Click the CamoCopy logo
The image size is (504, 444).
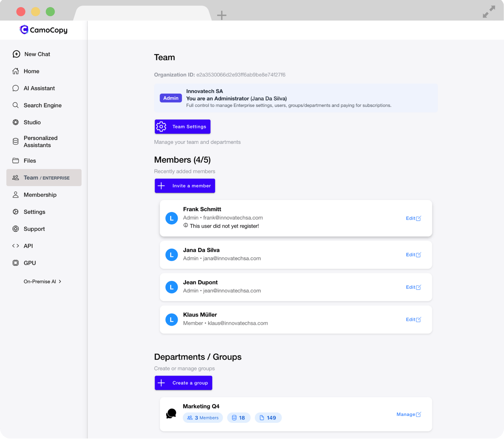(x=44, y=30)
